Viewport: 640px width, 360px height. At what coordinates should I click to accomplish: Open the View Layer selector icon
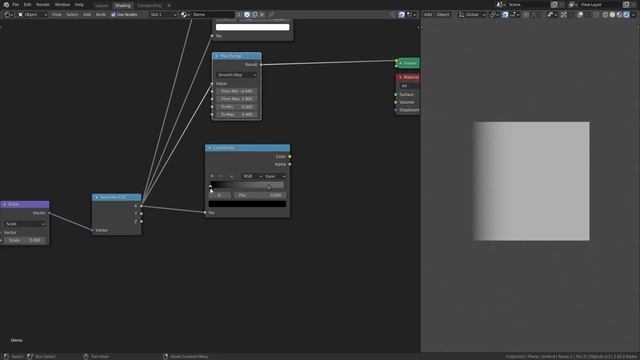click(x=572, y=5)
